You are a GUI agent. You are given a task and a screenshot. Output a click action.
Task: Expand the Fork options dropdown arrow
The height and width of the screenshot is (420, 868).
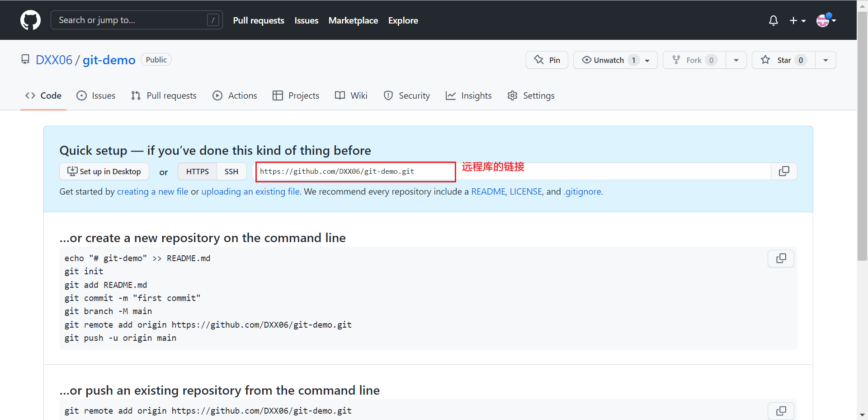pyautogui.click(x=736, y=60)
